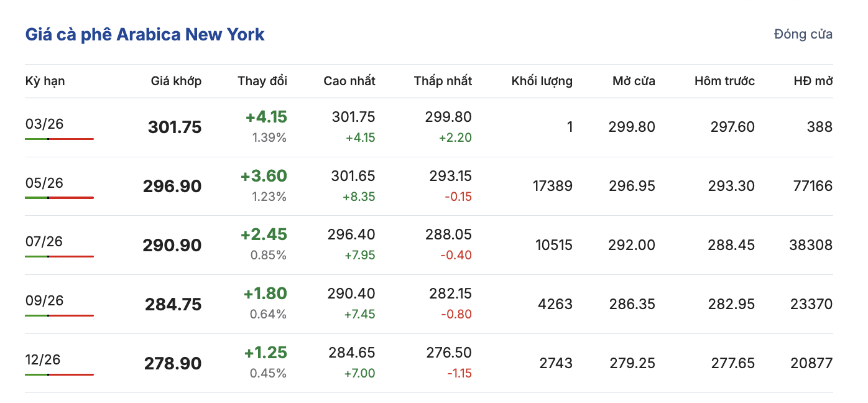Select the Giá khớp column header

pyautogui.click(x=176, y=81)
